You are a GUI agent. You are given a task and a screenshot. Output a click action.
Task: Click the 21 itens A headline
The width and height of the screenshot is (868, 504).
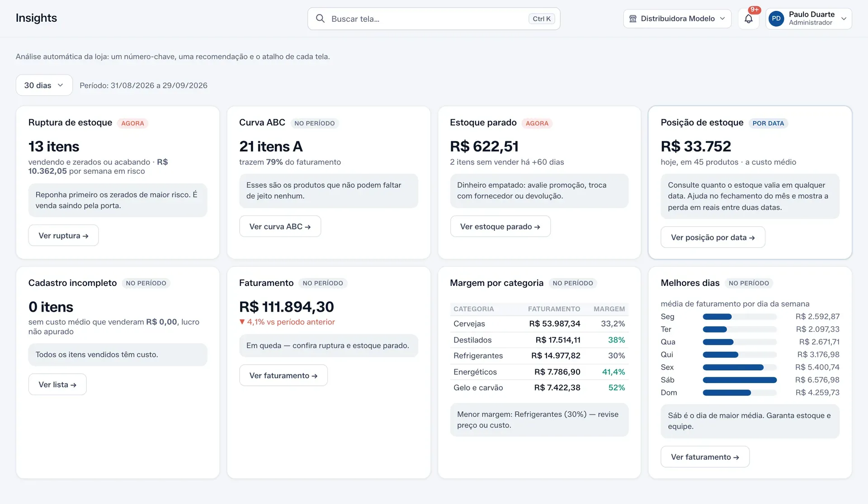(271, 147)
